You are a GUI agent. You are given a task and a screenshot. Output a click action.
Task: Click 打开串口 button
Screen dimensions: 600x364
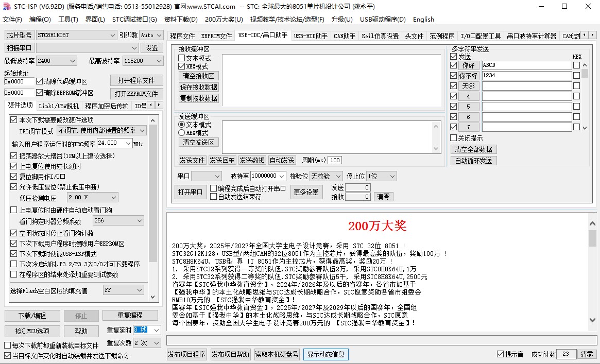coord(190,192)
